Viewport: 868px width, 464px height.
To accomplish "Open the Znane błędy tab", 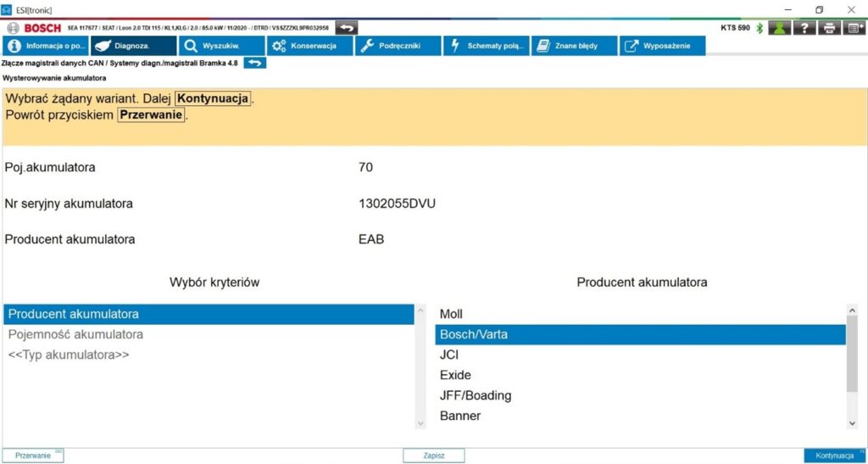I will pos(575,46).
